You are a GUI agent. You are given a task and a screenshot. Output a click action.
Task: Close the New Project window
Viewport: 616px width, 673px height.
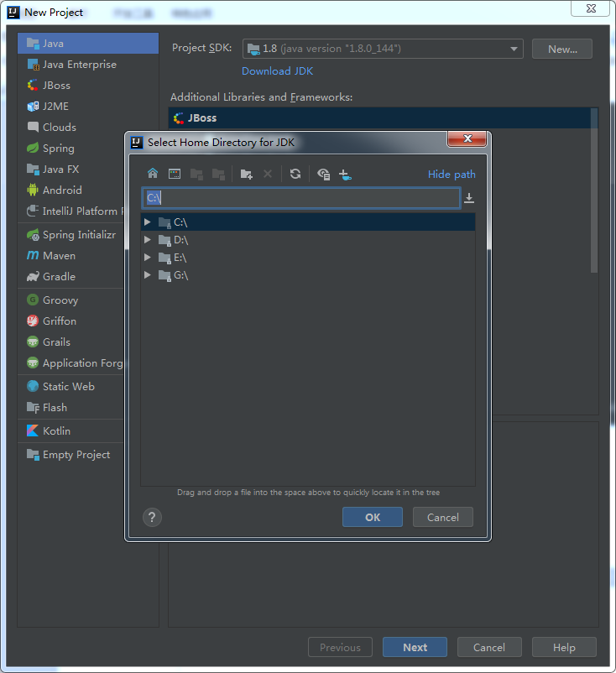point(591,8)
